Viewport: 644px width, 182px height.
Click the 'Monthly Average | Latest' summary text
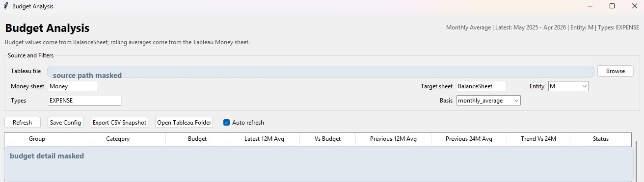point(542,27)
